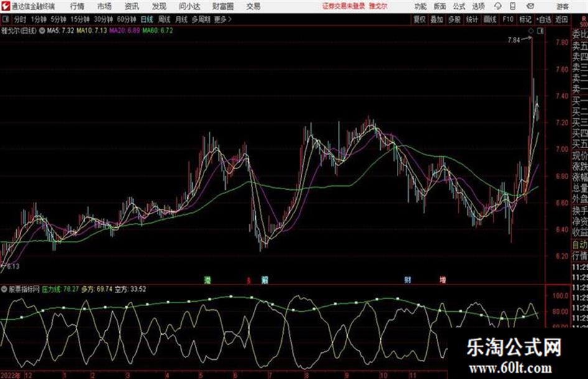Click the 返回 back button
The height and width of the screenshot is (379, 588).
pyautogui.click(x=561, y=19)
